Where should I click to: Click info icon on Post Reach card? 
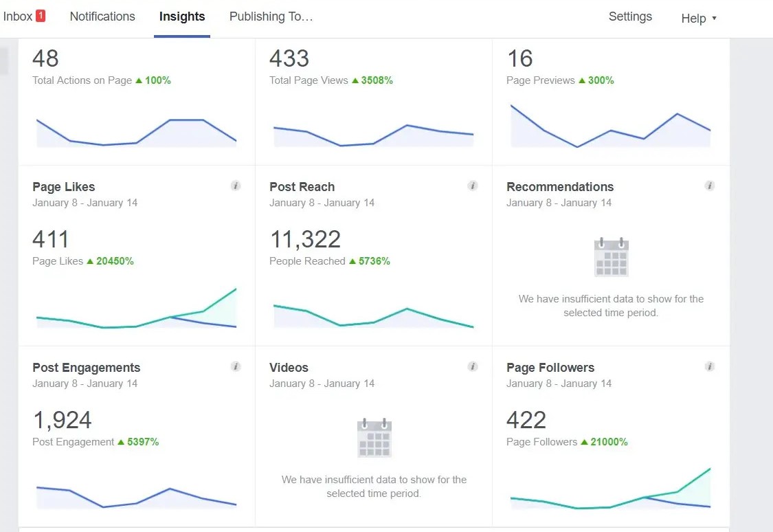point(473,186)
